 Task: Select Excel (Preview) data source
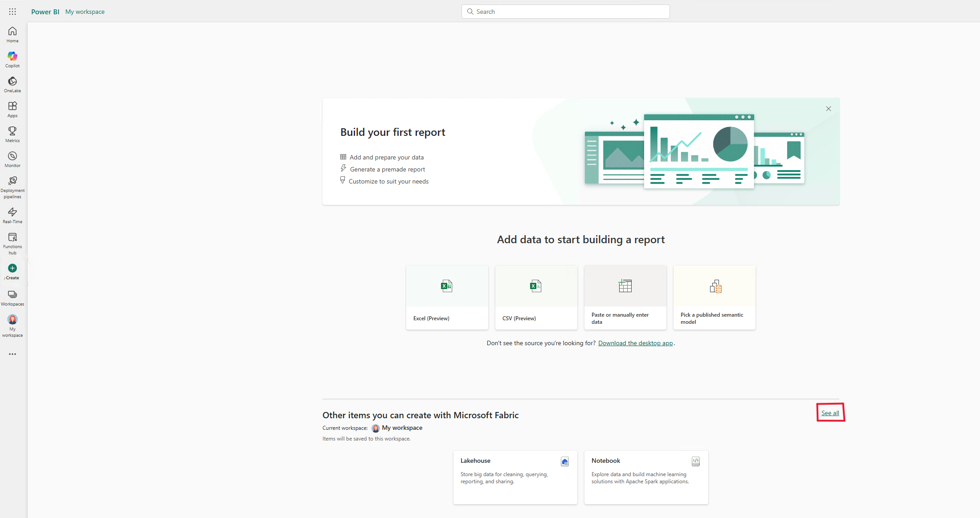point(447,297)
